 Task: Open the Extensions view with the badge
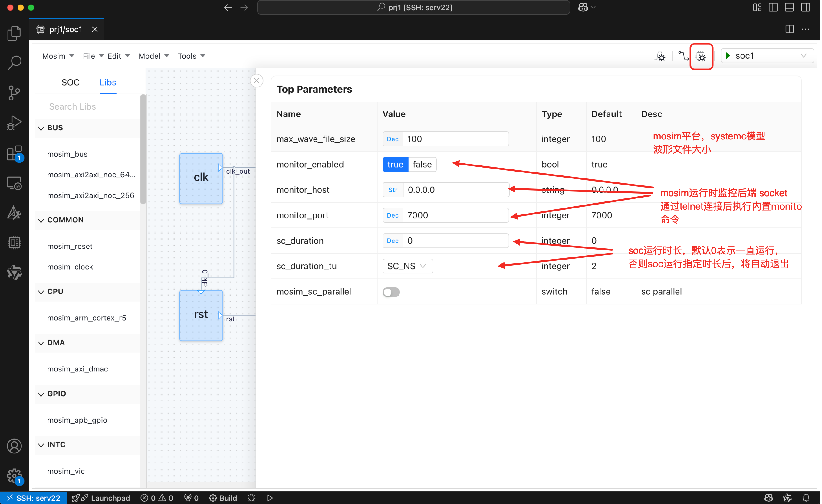[x=14, y=153]
